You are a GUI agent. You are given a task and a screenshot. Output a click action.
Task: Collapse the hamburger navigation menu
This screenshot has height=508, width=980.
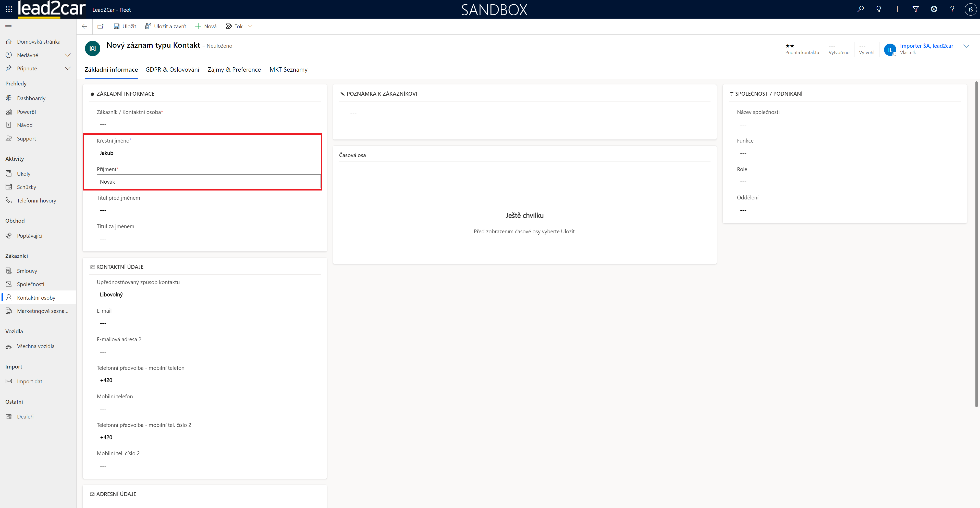coord(8,27)
